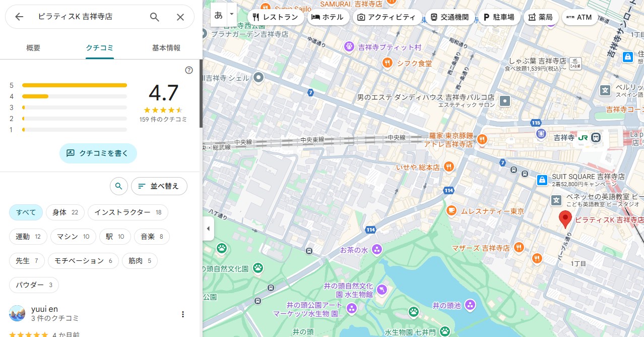Select the すべて review filter chip

[x=26, y=212]
